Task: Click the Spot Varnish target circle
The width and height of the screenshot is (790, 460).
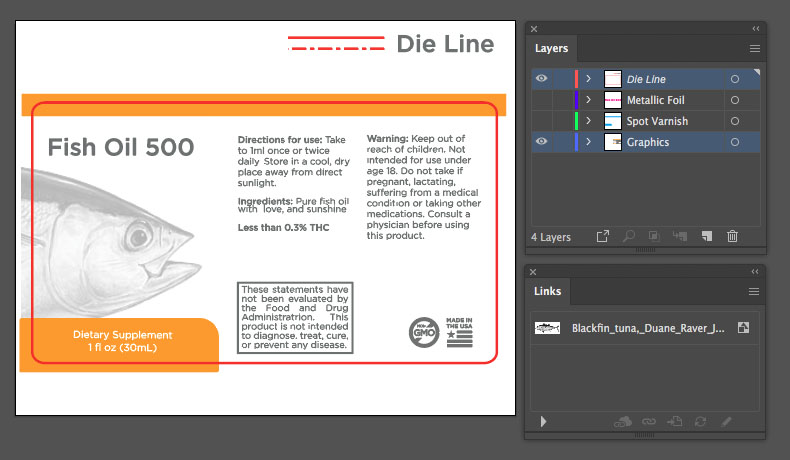Action: pyautogui.click(x=735, y=121)
